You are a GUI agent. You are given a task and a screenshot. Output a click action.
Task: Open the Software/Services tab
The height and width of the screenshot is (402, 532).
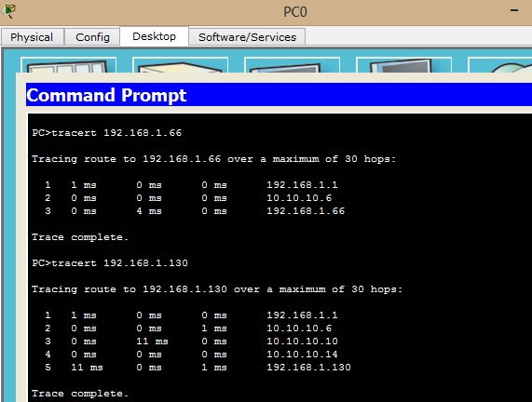tap(247, 37)
